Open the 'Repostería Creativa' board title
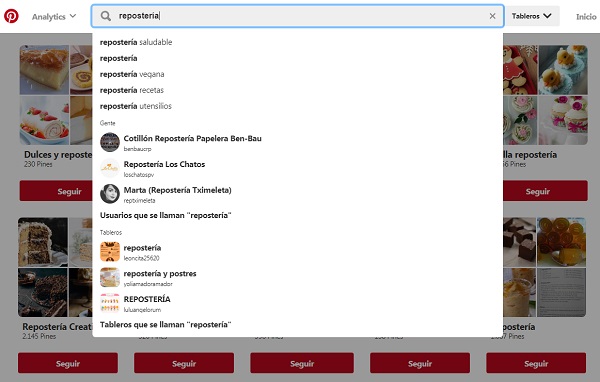Screen dimensions: 600x382 pyautogui.click(x=57, y=327)
